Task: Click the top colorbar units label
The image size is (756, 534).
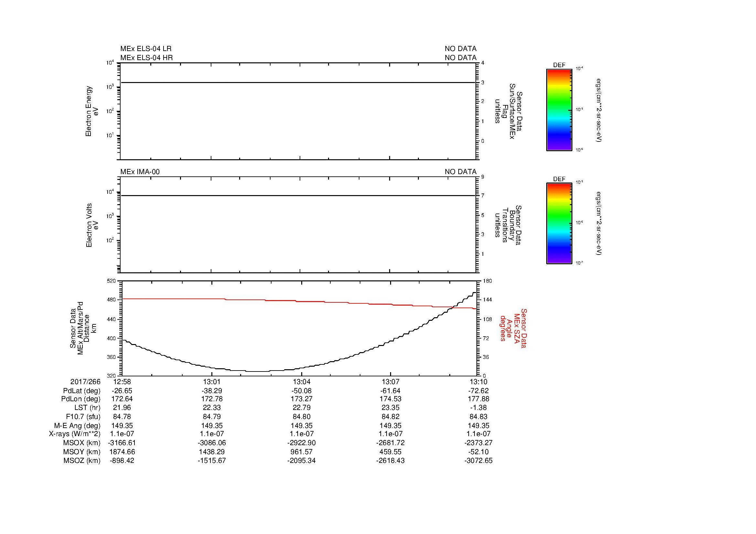Action: click(599, 110)
